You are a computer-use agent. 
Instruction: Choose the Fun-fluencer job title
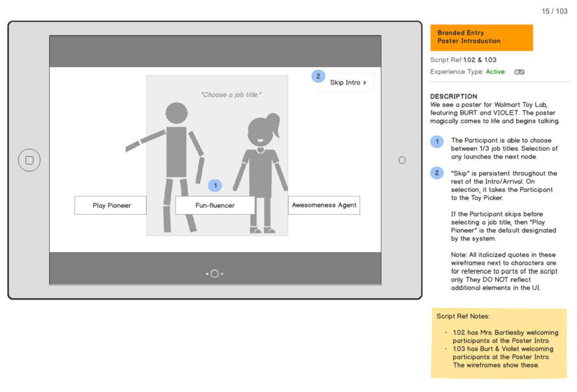coord(215,205)
